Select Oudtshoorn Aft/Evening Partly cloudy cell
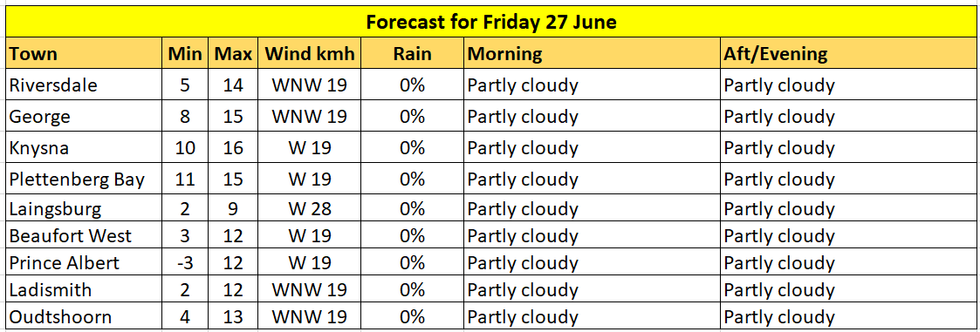Viewport: 980px width, 332px height. coord(846,316)
